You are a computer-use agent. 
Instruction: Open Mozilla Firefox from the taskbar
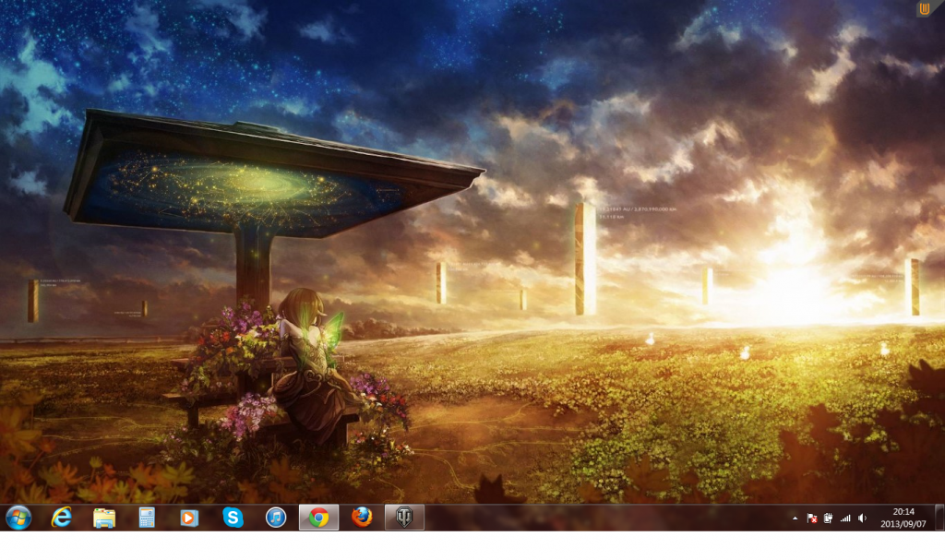click(362, 518)
